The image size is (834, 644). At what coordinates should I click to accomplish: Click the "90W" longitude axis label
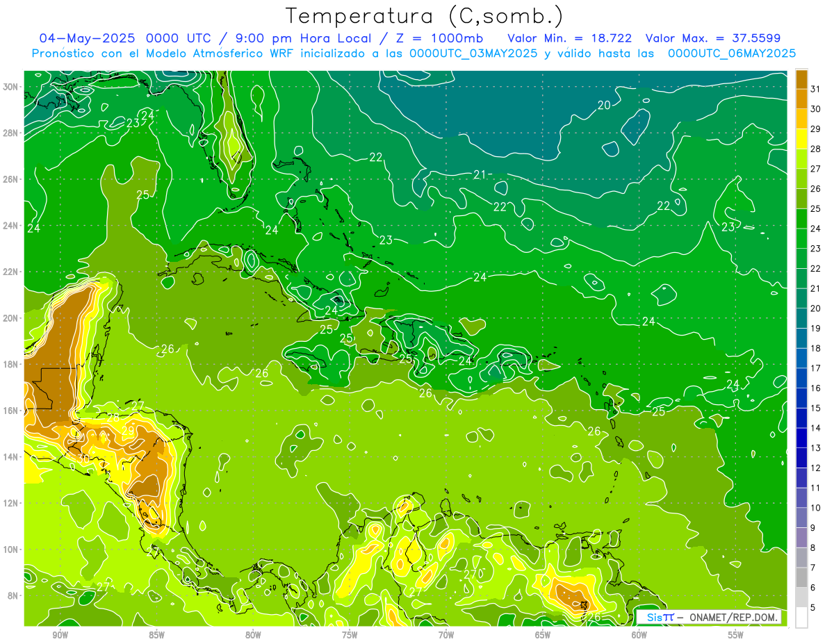[60, 634]
